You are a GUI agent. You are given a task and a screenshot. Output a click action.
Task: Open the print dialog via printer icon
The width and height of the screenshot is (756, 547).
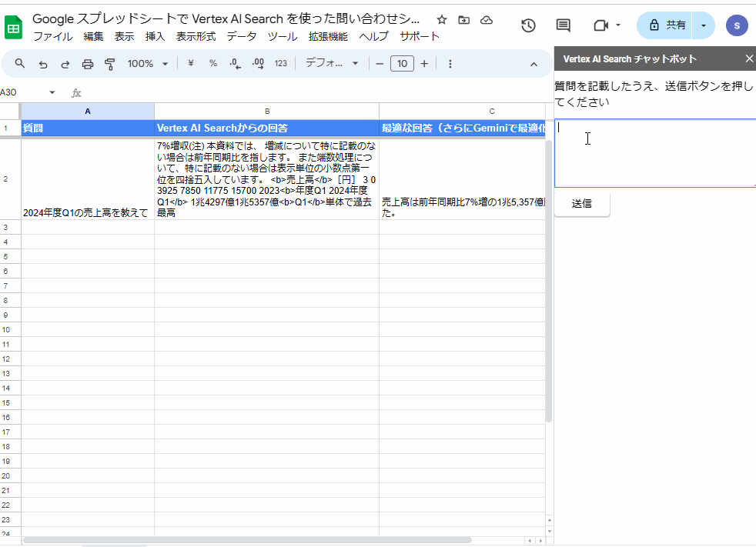[x=87, y=64]
